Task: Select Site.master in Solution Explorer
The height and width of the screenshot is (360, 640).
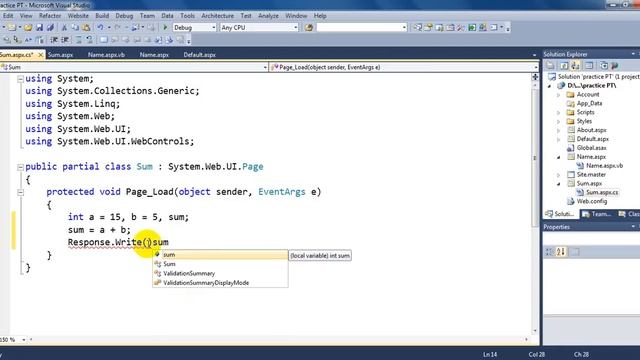Action: tap(591, 175)
